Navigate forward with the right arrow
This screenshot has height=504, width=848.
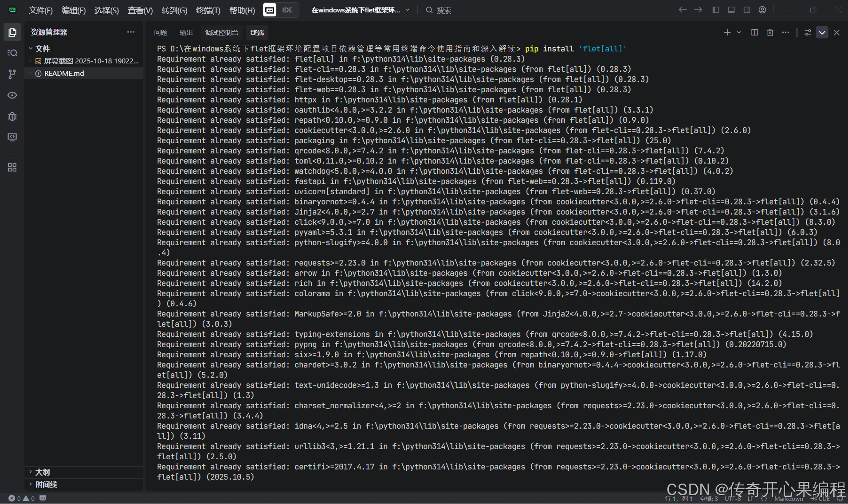click(698, 10)
